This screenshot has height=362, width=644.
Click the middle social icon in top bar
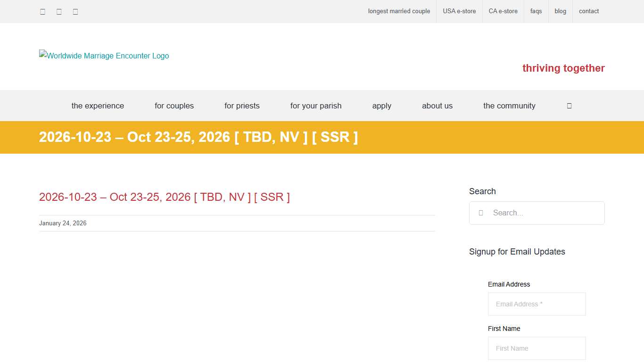59,12
